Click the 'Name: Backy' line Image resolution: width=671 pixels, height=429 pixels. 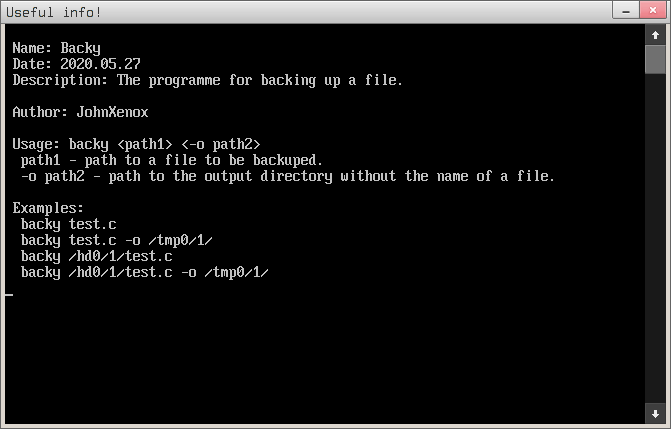coord(57,48)
